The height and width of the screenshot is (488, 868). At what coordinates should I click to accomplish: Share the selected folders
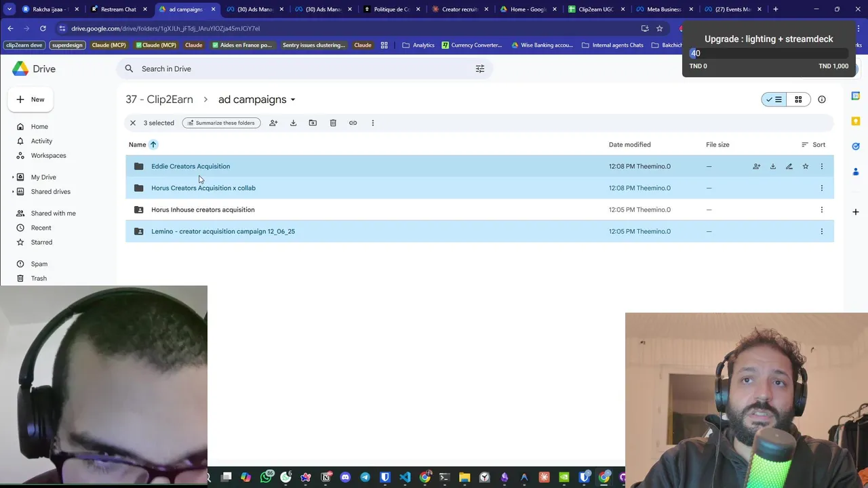273,123
